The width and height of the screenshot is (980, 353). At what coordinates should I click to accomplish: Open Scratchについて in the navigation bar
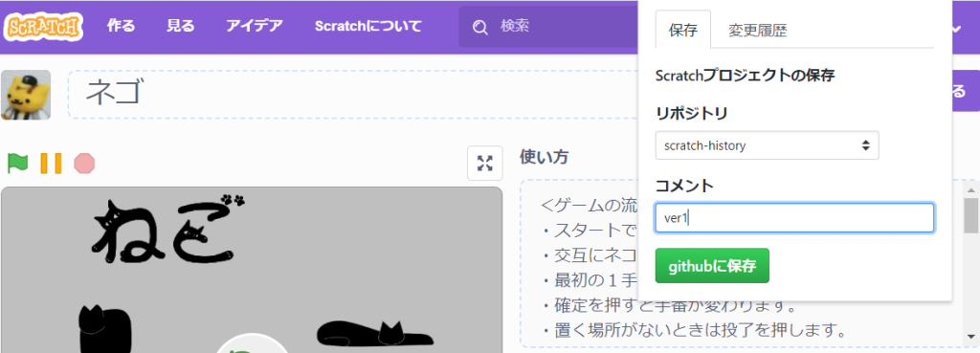(368, 26)
